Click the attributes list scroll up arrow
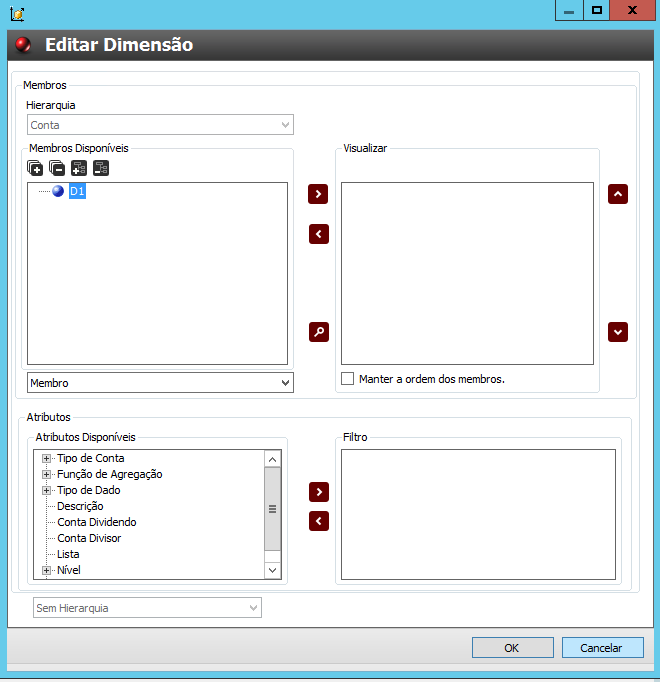The width and height of the screenshot is (660, 682). point(272,459)
